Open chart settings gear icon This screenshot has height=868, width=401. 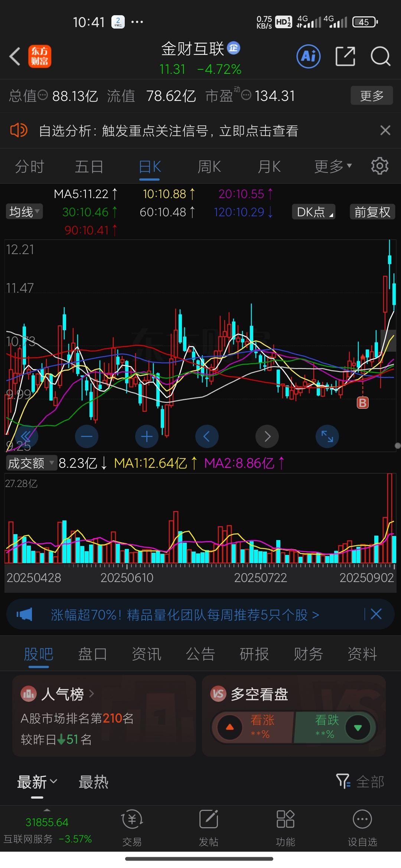click(x=379, y=166)
